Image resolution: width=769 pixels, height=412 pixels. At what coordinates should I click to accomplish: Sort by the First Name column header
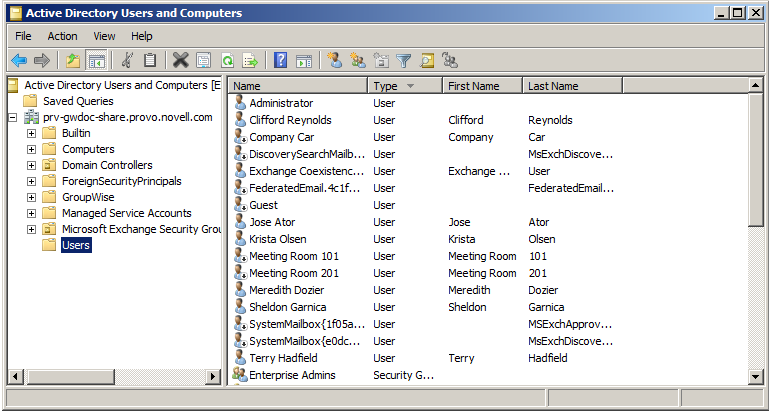[483, 86]
